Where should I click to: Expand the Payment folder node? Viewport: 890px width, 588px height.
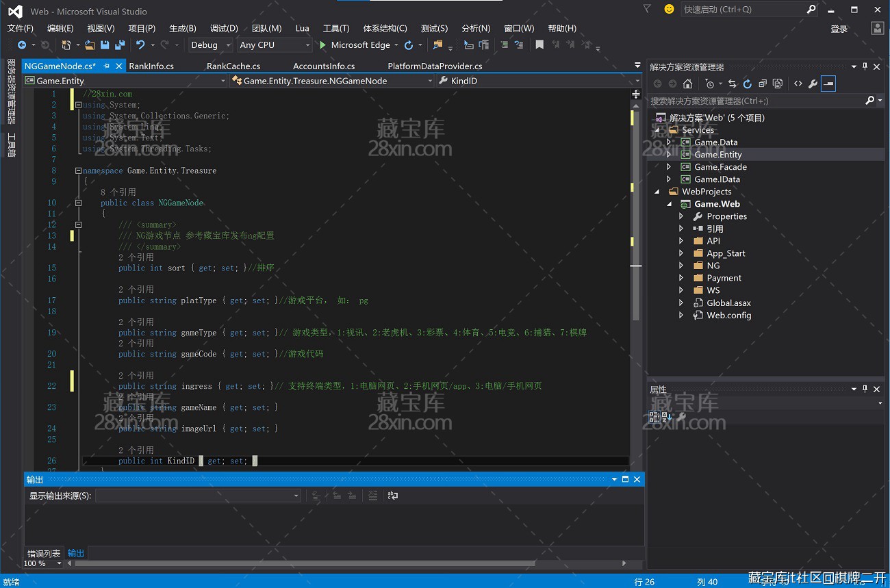coord(681,278)
